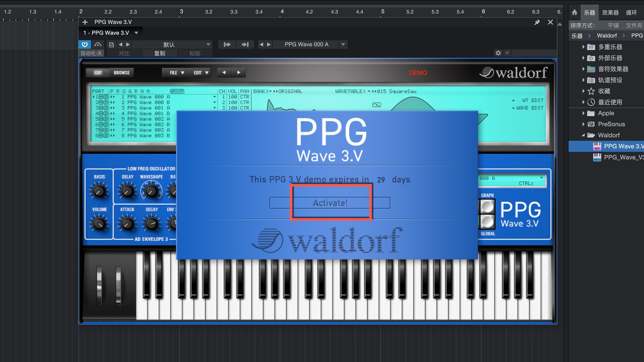Add an instrument with the plus icon
This screenshot has height=362, width=644.
tap(85, 22)
